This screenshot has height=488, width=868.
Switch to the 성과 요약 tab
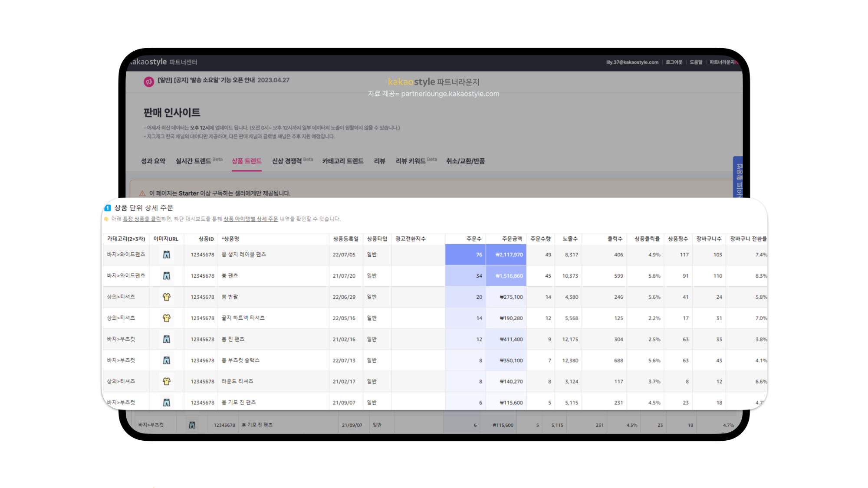tap(153, 161)
